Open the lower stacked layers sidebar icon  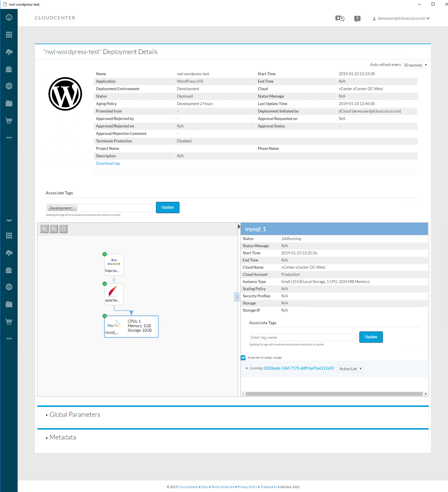[9, 270]
